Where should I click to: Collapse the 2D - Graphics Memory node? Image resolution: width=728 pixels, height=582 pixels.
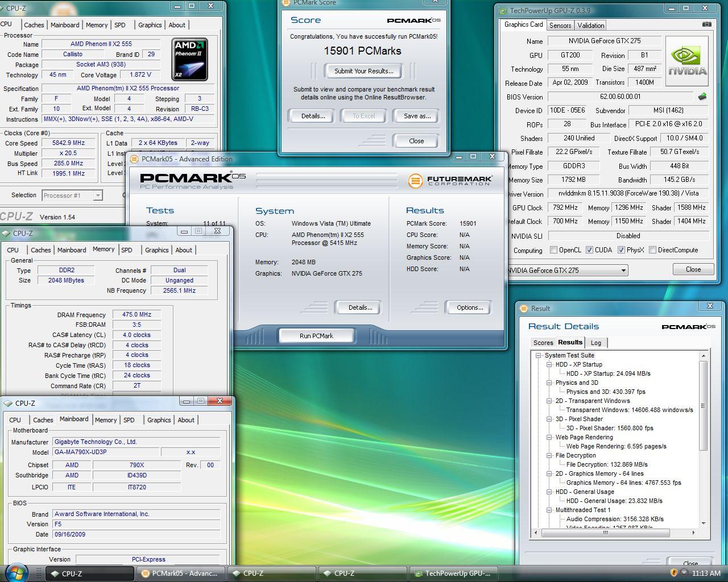click(x=549, y=473)
